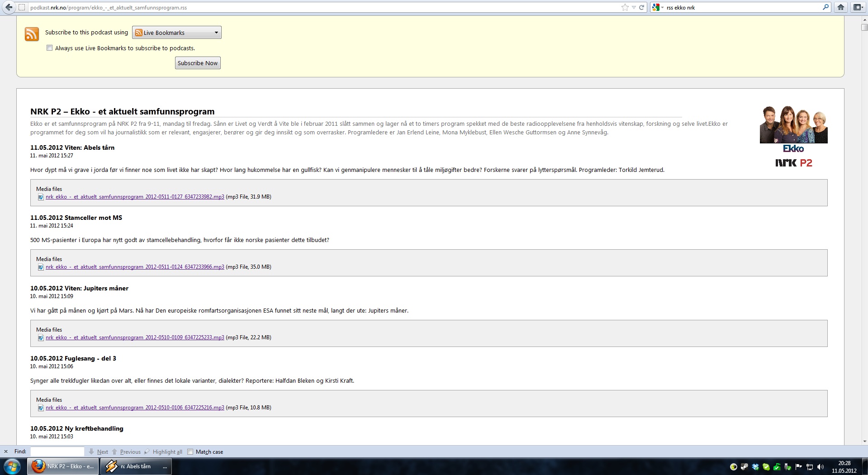The height and width of the screenshot is (475, 868).
Task: Click the Ekko hosts podcast image
Action: coord(793,125)
